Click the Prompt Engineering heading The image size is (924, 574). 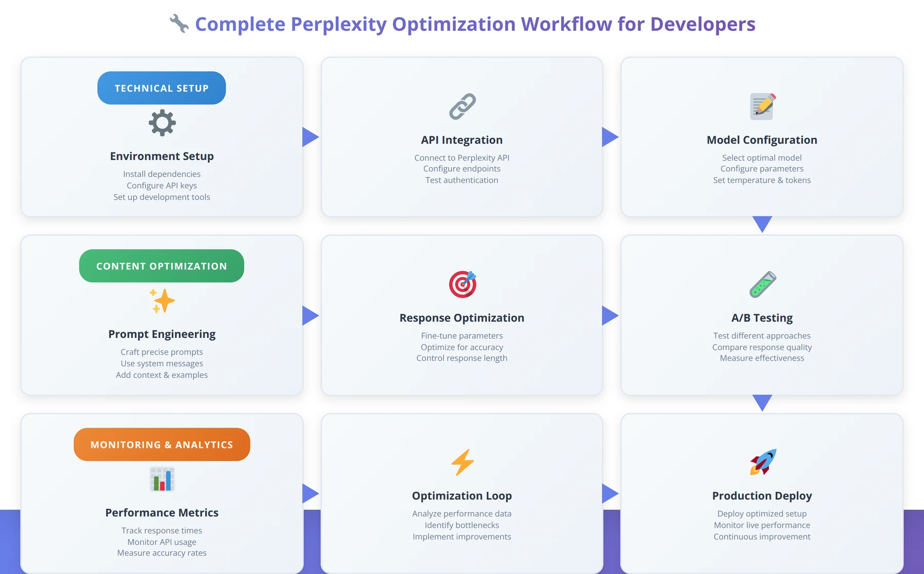tap(162, 334)
